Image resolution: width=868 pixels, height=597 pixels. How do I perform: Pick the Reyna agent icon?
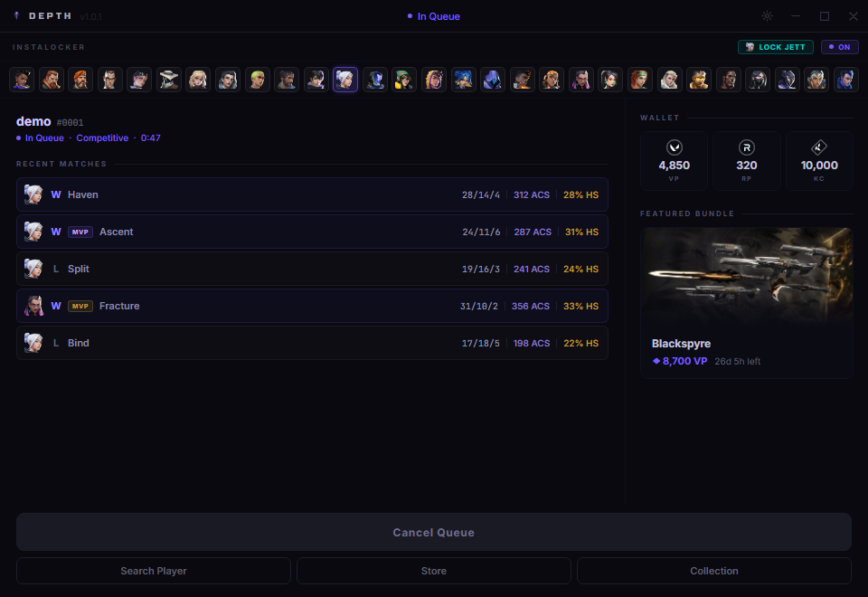[x=581, y=80]
